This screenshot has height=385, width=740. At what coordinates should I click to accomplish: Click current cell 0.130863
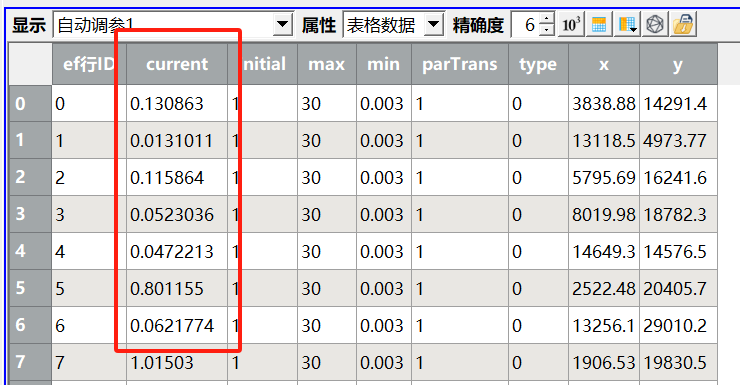(x=177, y=103)
